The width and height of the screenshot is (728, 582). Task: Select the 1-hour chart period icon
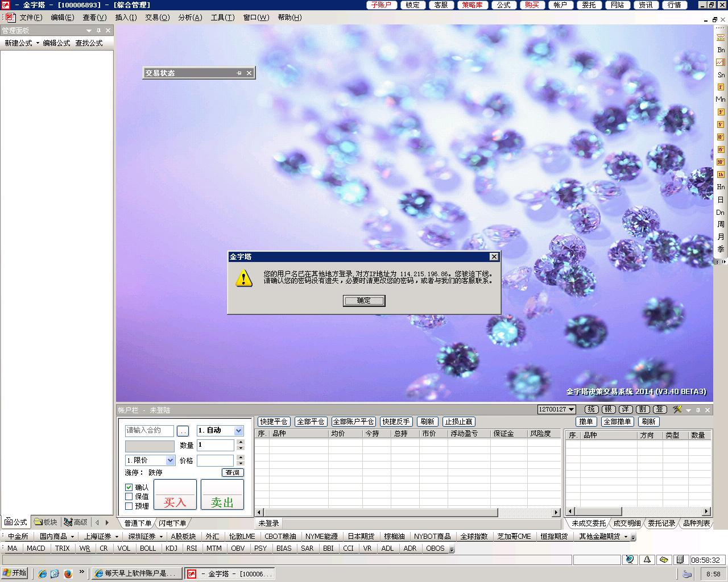tap(721, 174)
